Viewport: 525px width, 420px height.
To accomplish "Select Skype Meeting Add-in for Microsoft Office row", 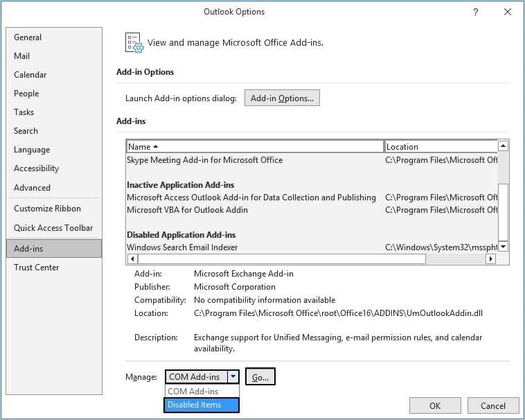I will (x=312, y=160).
